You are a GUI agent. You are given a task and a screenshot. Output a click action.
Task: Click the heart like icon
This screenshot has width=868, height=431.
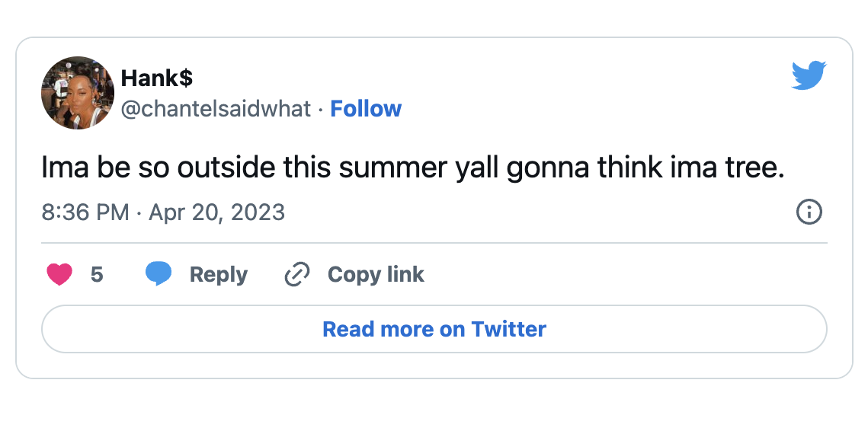(x=59, y=274)
